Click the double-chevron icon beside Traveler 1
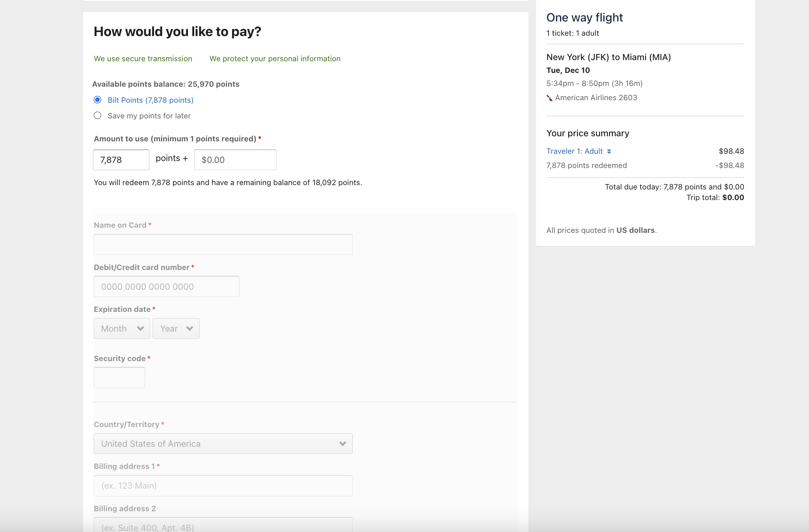This screenshot has height=532, width=809. (x=609, y=151)
